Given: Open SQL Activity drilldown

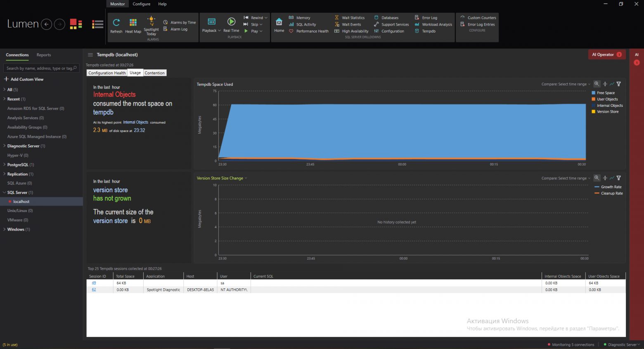Looking at the screenshot, I should [x=302, y=24].
